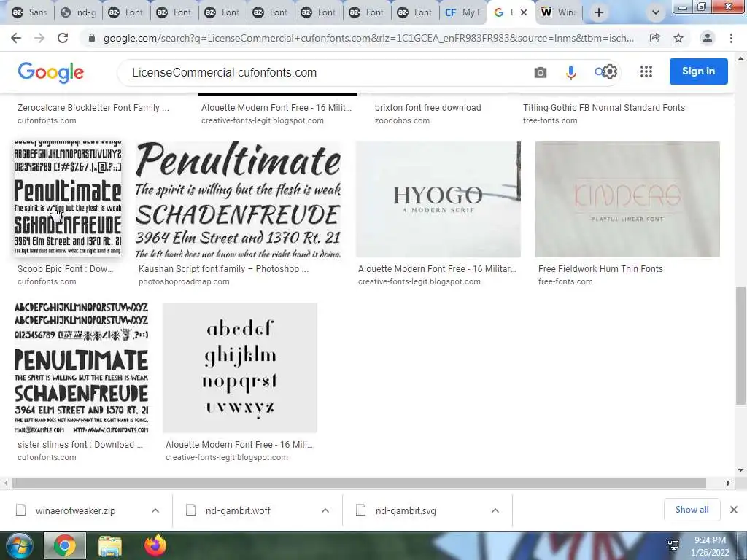Expand options for nd-gambit.woff download

pos(325,510)
